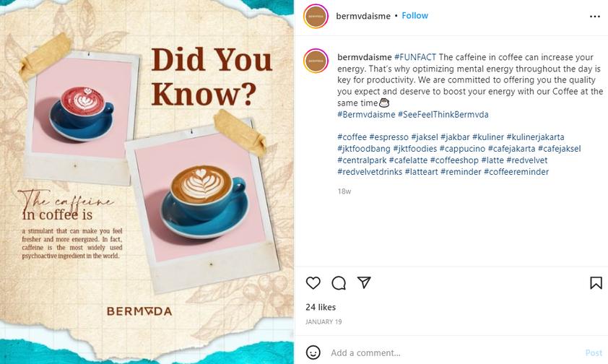
Task: Save the post with bookmark icon
Action: 596,283
